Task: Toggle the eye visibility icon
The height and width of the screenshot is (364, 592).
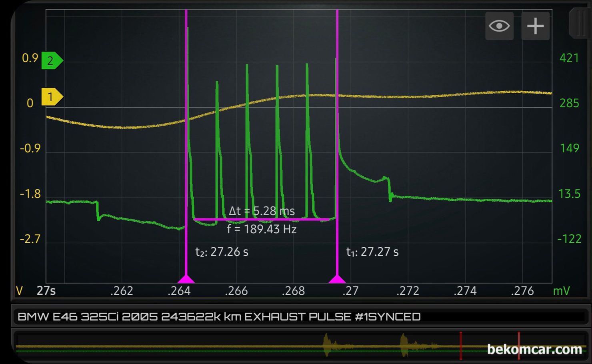Action: pos(499,26)
